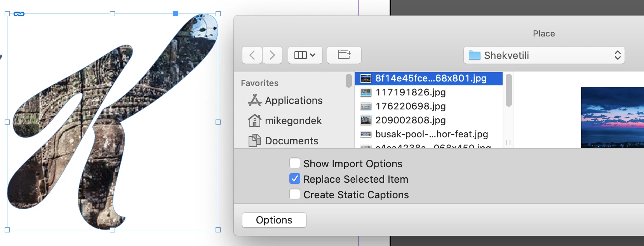Click the blue filled handle on frame top edge
The width and height of the screenshot is (644, 246).
pyautogui.click(x=176, y=14)
